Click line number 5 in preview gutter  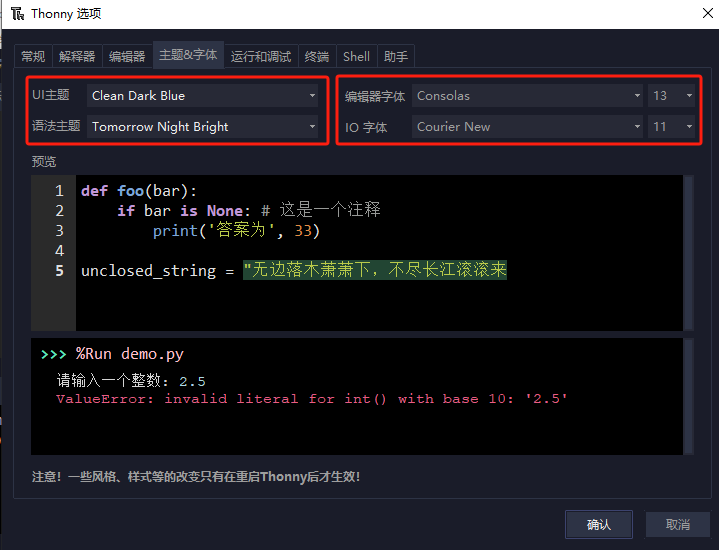tap(60, 271)
